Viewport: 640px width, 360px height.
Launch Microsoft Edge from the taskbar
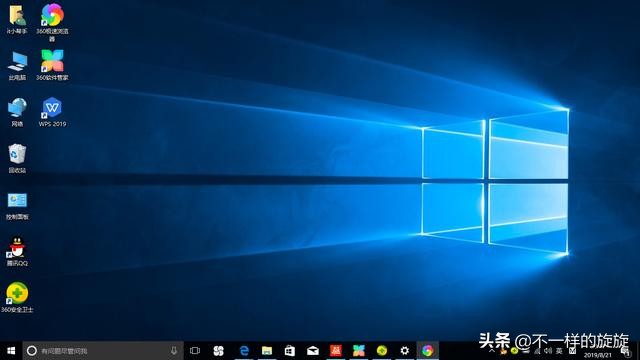pos(244,351)
